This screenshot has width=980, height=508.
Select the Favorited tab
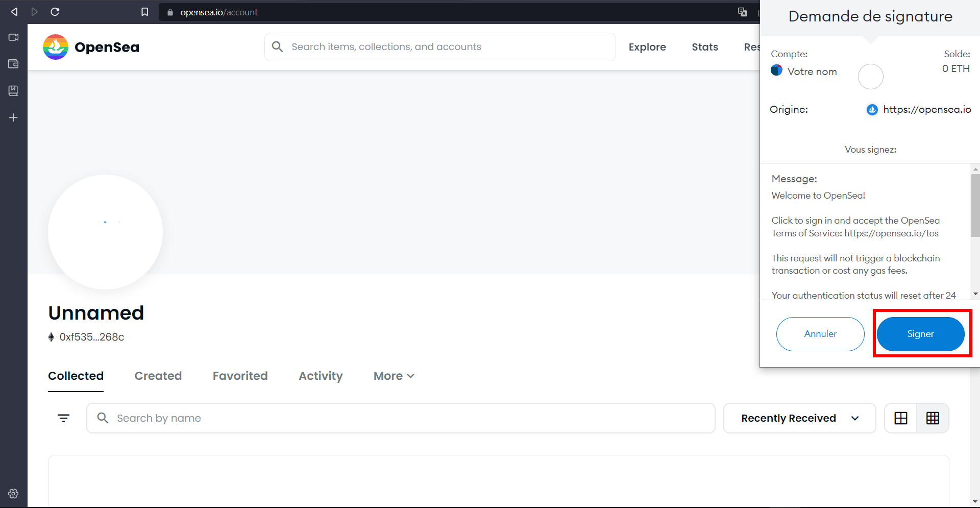[240, 376]
